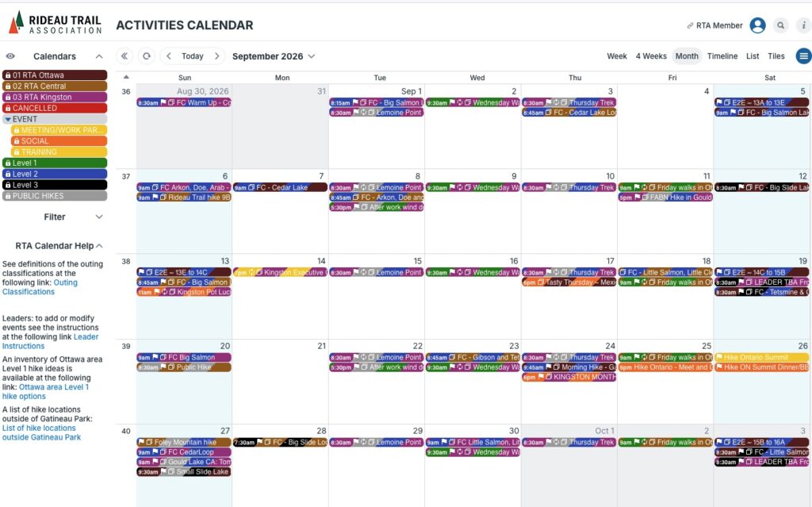Open the blue hamburger menu button
This screenshot has width=812, height=507.
(x=803, y=56)
